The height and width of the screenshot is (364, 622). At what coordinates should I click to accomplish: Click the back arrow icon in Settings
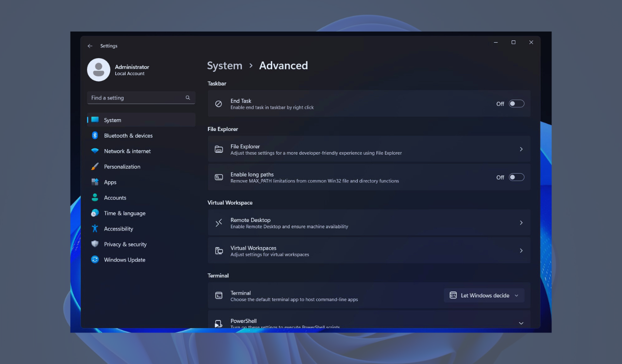point(90,46)
